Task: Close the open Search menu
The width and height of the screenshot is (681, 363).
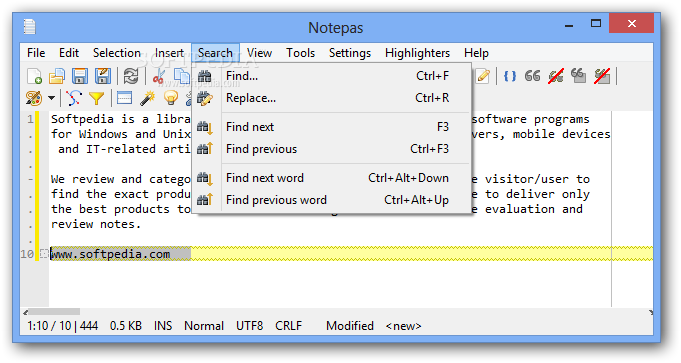Action: click(x=215, y=53)
